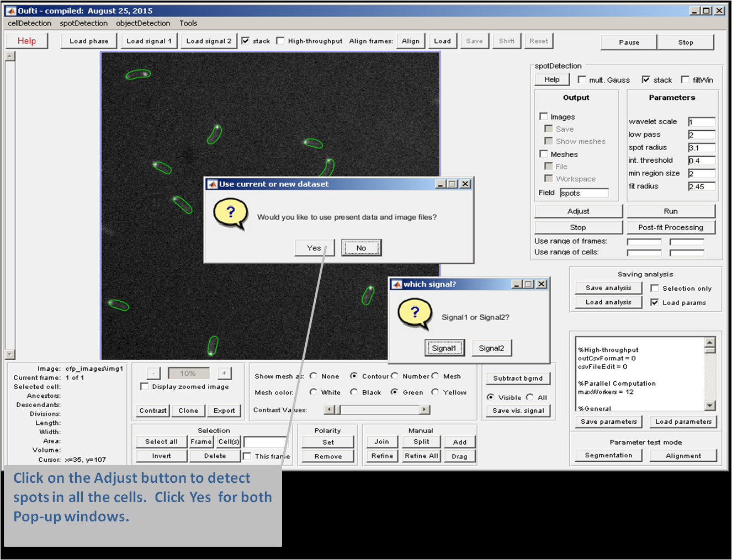Image resolution: width=732 pixels, height=560 pixels.
Task: Click the left arrow of Contrast Values slider
Action: 330,410
